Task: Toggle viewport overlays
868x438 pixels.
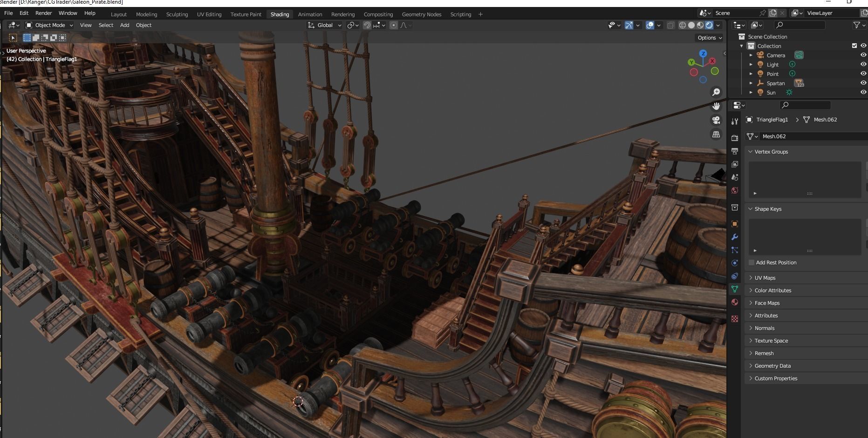Action: click(x=650, y=25)
